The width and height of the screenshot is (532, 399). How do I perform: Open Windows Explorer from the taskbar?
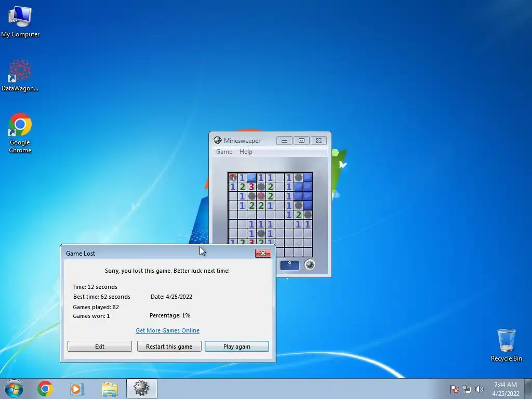[x=110, y=389]
